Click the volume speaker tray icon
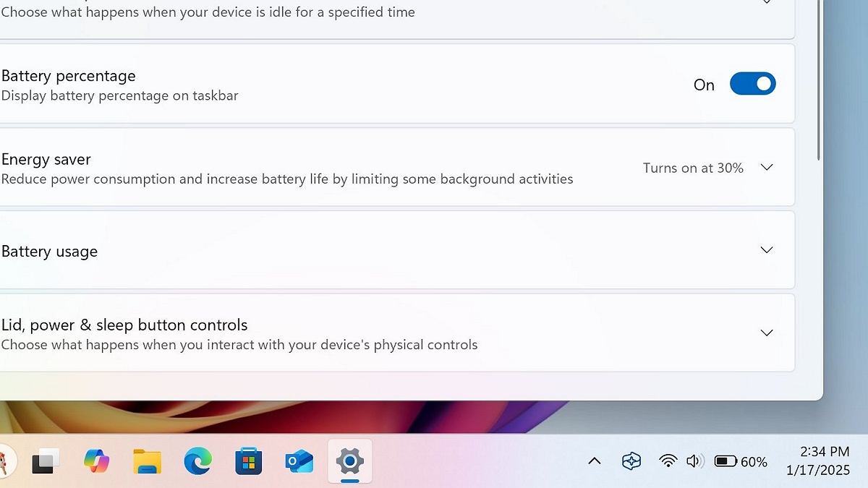This screenshot has width=868, height=488. click(694, 461)
